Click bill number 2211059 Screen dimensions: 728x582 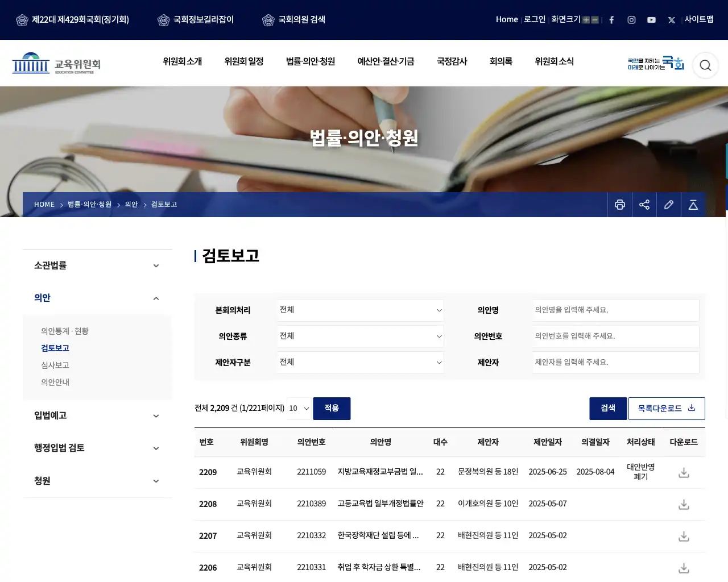(311, 472)
